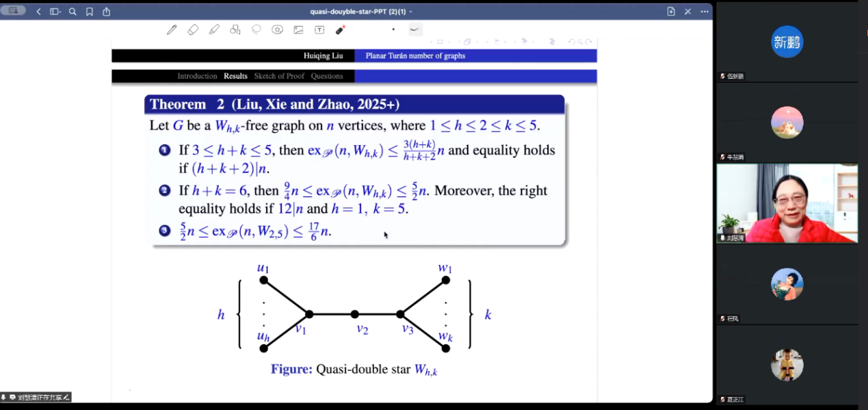Image resolution: width=868 pixels, height=410 pixels.
Task: Select the Eraser tool
Action: pyautogui.click(x=193, y=29)
